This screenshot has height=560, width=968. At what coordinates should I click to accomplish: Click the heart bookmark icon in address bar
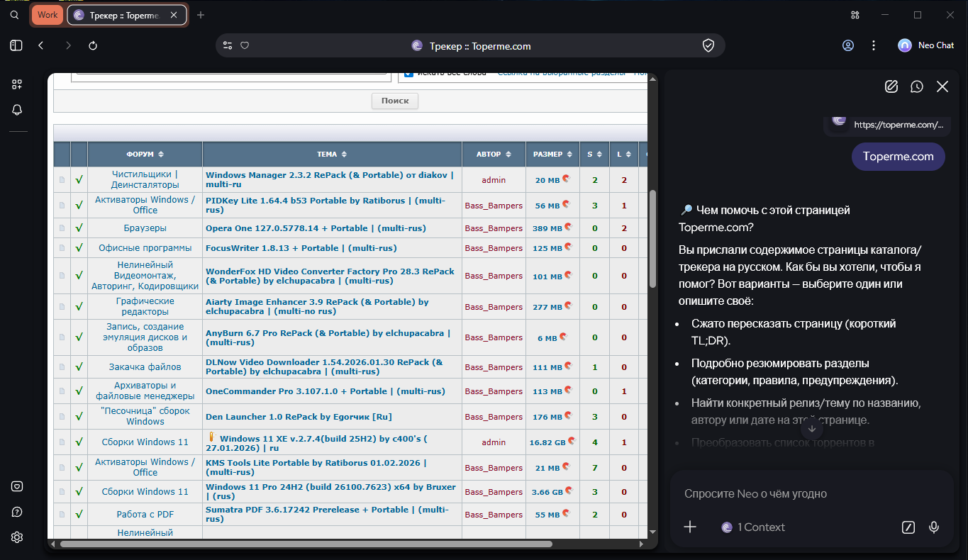coord(245,45)
